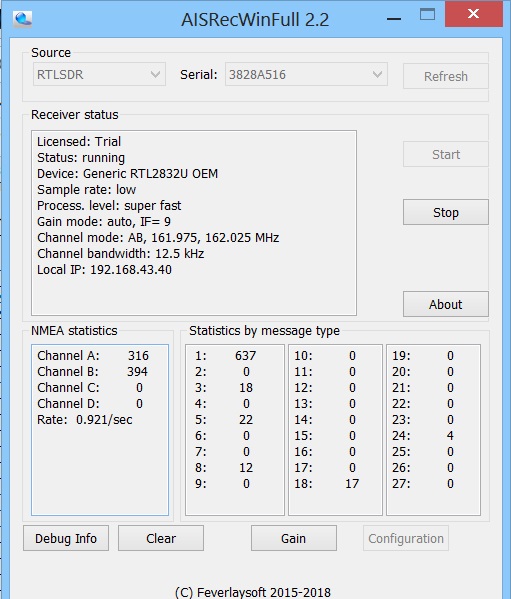Maximize the AISRecWinFull window
Screen dimensions: 511x599
pyautogui.click(x=427, y=15)
